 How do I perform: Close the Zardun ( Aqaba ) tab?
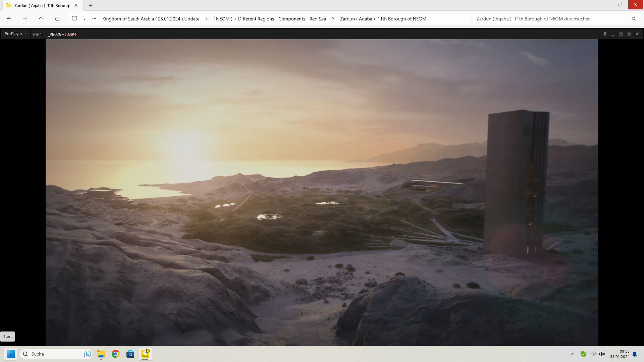point(76,5)
